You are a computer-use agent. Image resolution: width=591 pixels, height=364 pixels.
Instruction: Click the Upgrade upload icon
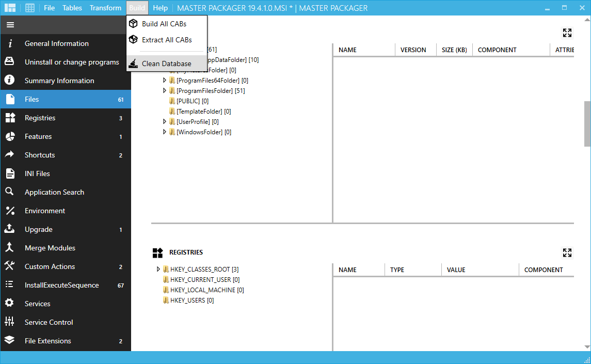point(9,229)
